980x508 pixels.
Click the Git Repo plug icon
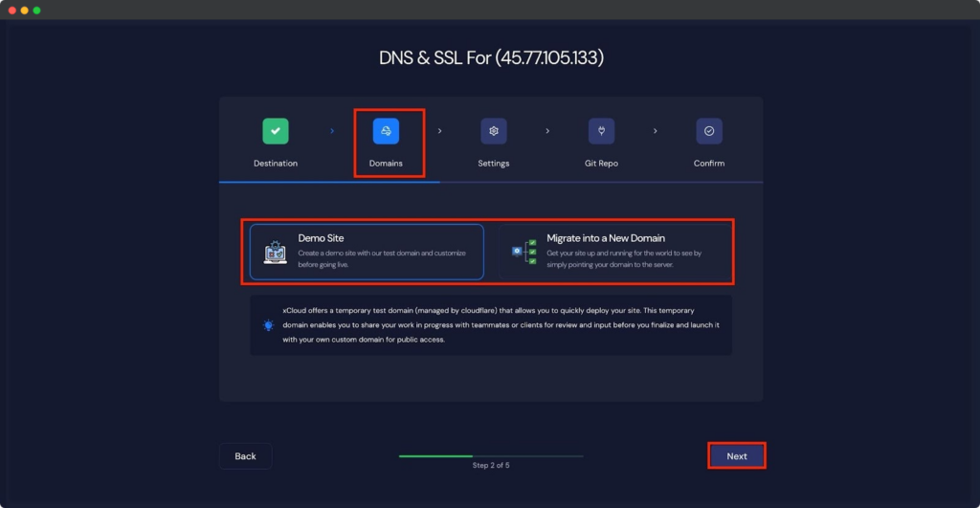click(601, 131)
